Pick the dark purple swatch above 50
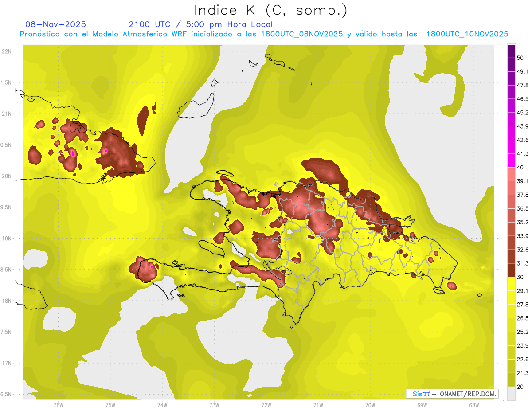 511,51
